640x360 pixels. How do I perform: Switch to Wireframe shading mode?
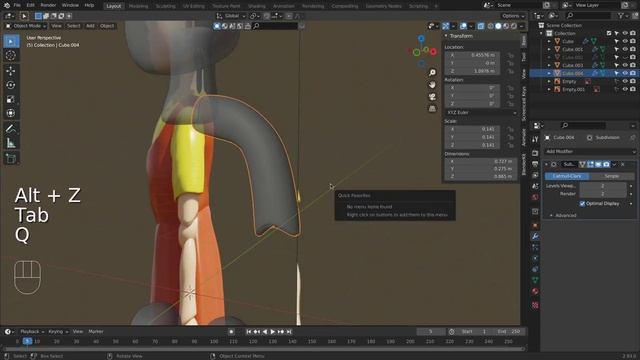[x=491, y=26]
